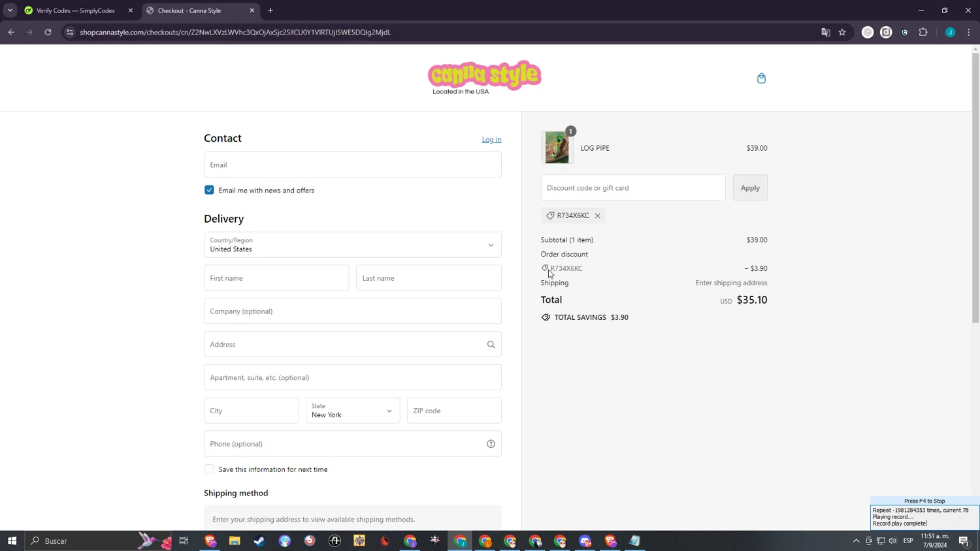
Task: Click the 'Shipping method' heading
Action: tap(236, 493)
